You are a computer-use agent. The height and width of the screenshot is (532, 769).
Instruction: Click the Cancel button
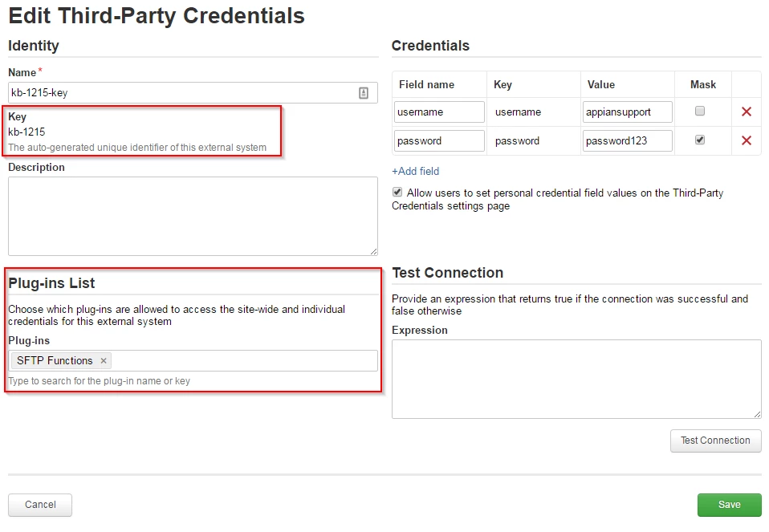click(x=40, y=505)
